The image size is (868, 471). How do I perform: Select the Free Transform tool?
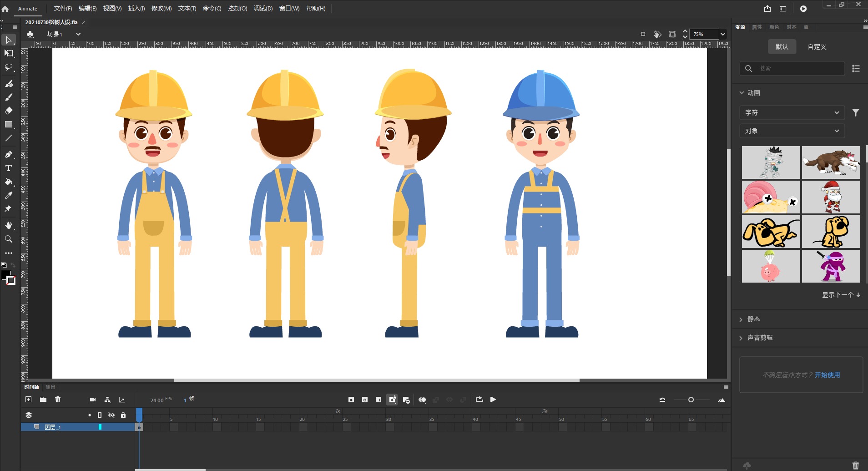pos(9,53)
